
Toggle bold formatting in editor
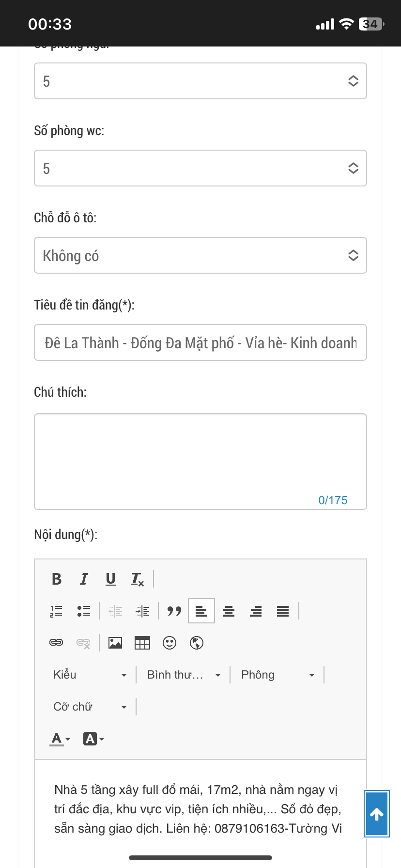tap(57, 579)
